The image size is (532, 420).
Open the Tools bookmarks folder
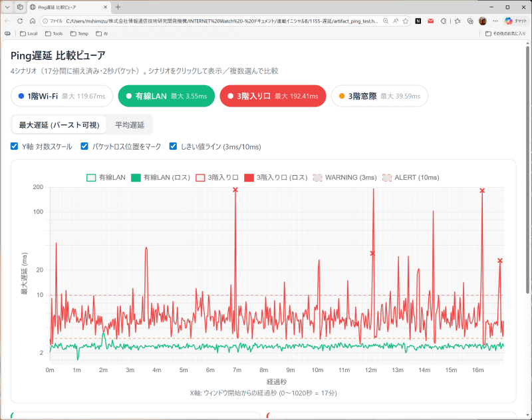click(x=54, y=34)
